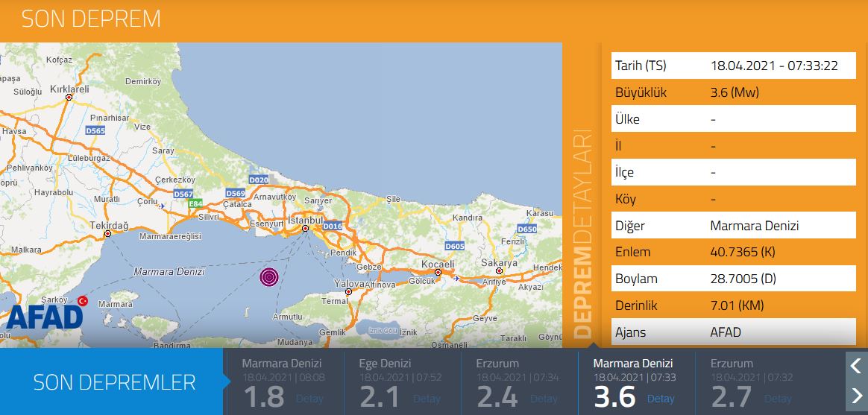Click the vertical DEPREM DETAYLARI panel label

pos(582,235)
